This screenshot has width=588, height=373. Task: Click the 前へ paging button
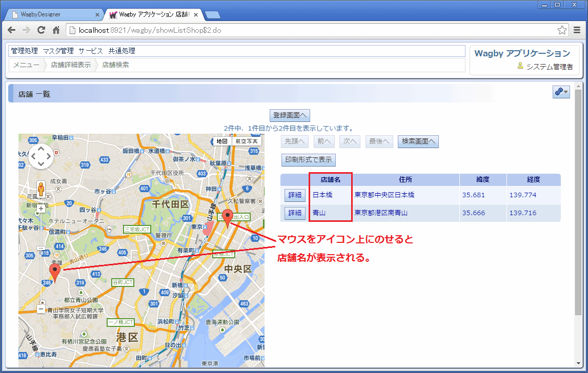pos(324,141)
